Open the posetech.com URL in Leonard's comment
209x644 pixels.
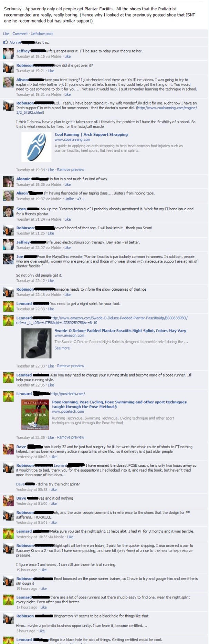click(x=68, y=394)
